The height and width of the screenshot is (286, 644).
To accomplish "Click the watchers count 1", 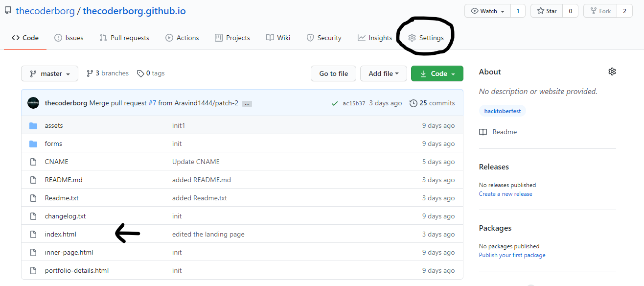I will click(518, 11).
